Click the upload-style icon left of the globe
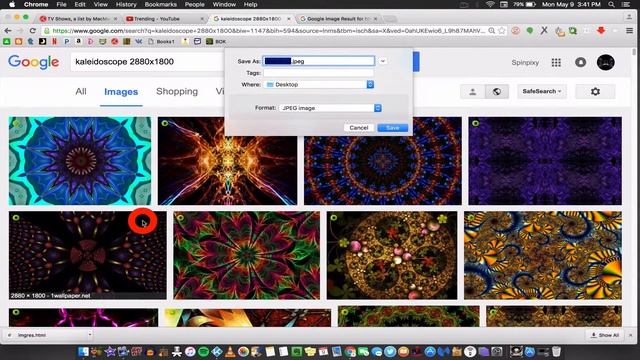 click(473, 91)
